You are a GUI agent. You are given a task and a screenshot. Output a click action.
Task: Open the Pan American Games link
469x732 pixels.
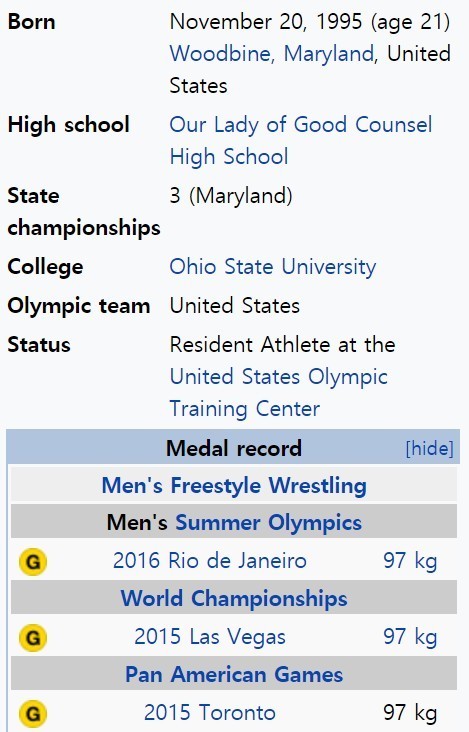(234, 675)
